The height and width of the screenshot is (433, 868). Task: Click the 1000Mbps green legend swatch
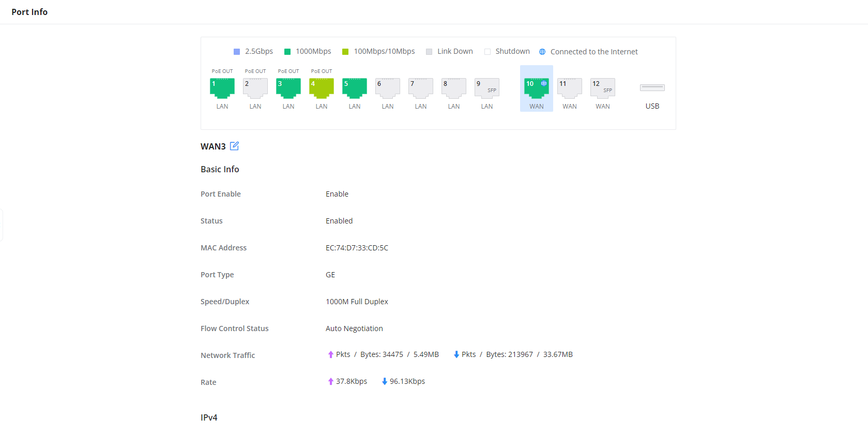287,52
